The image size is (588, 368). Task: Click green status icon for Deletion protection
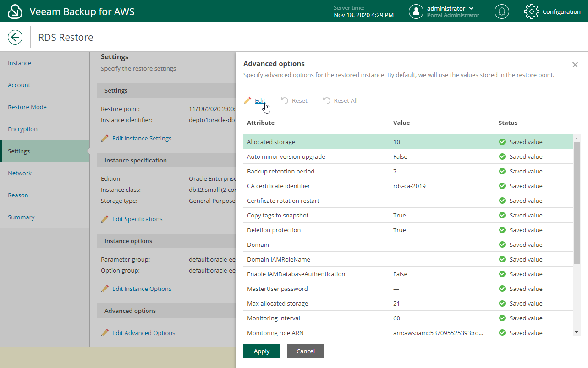tap(502, 230)
